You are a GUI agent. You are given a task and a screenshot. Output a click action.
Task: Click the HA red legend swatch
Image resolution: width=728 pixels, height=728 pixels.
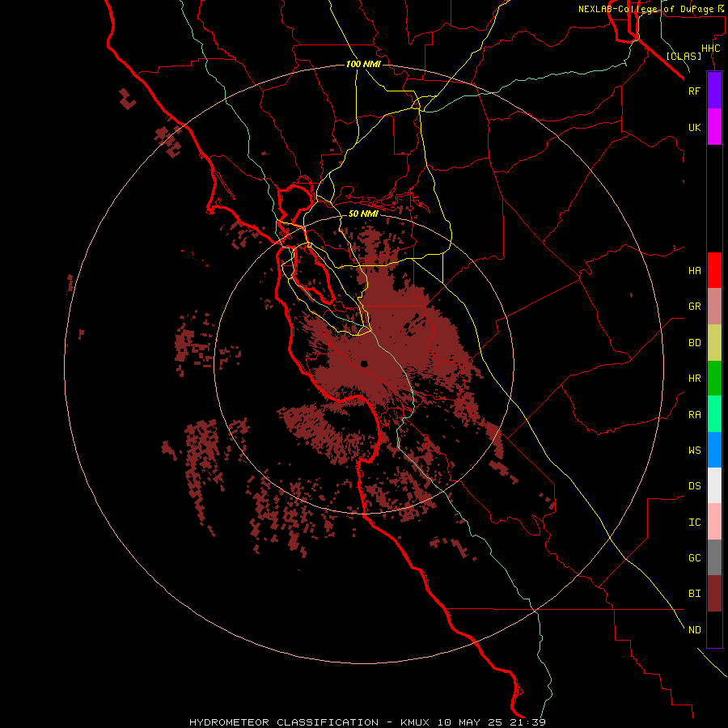point(714,270)
